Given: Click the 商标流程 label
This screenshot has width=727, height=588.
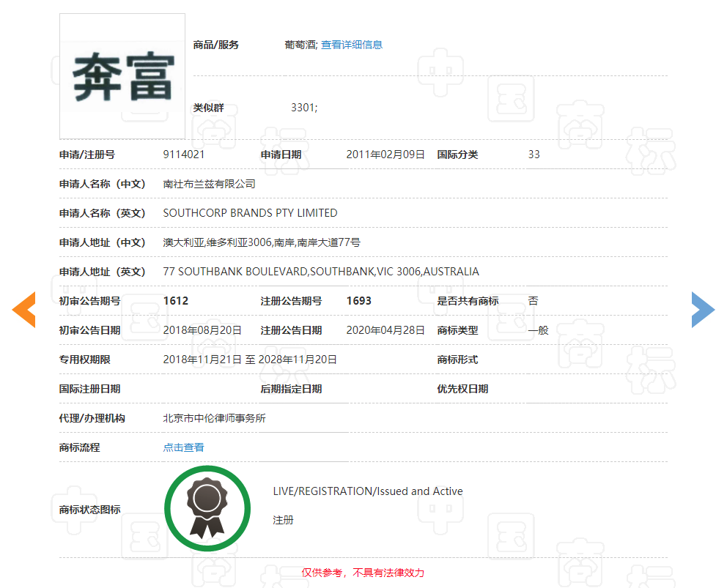Looking at the screenshot, I should click(x=80, y=447).
